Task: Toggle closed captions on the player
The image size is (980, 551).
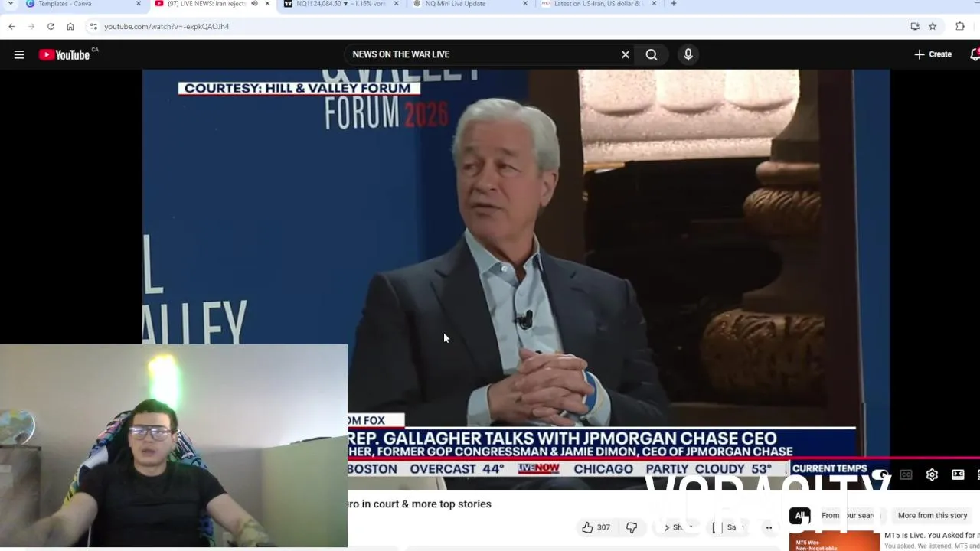Action: tap(906, 474)
